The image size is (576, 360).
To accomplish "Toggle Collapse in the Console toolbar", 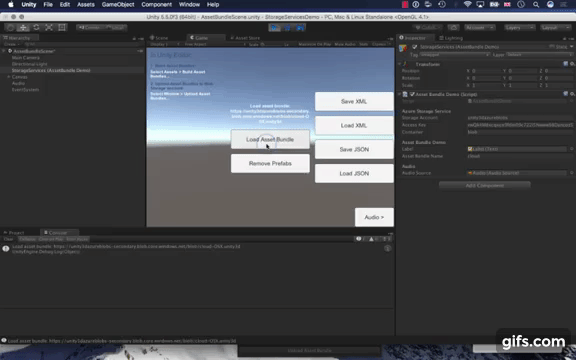I will (28, 239).
